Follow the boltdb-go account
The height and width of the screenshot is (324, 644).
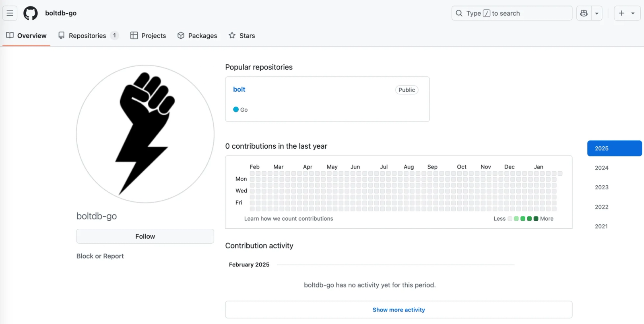[x=145, y=236]
